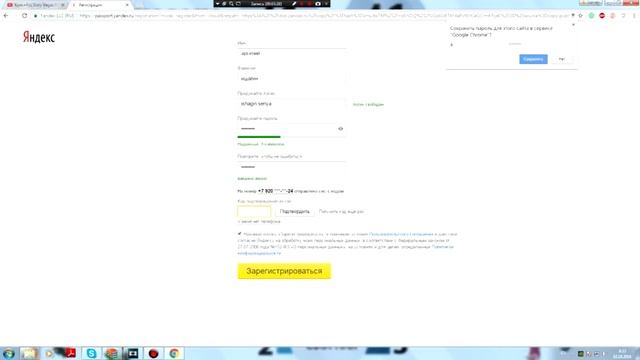The width and height of the screenshot is (640, 360).
Task: Open the red recorder taskbar icon
Action: click(153, 353)
